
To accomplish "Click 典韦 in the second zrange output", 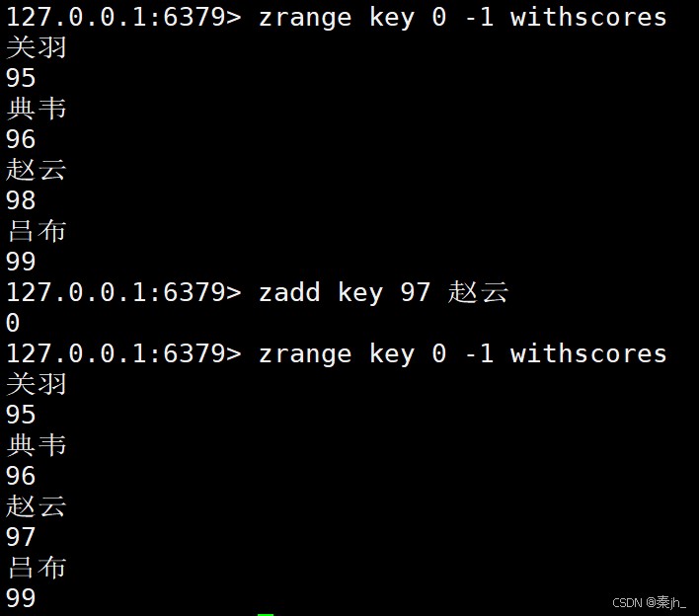I will (x=37, y=445).
